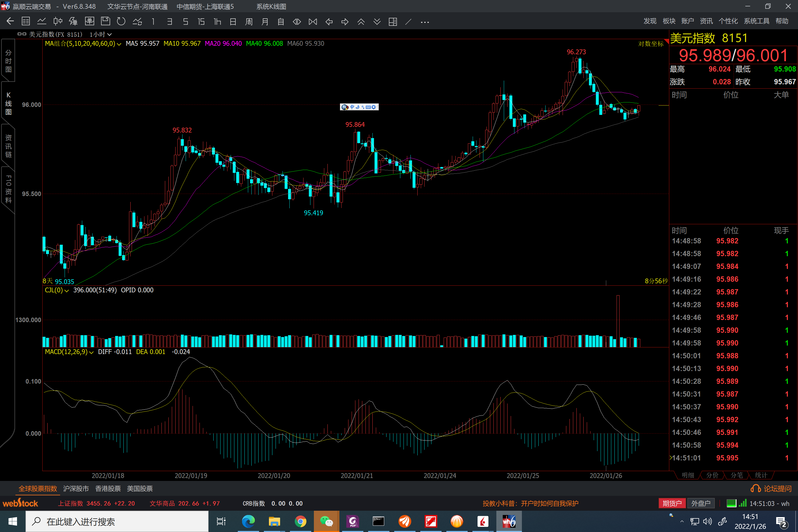Select the 15-minute period button
Image resolution: width=798 pixels, height=532 pixels.
(x=201, y=21)
